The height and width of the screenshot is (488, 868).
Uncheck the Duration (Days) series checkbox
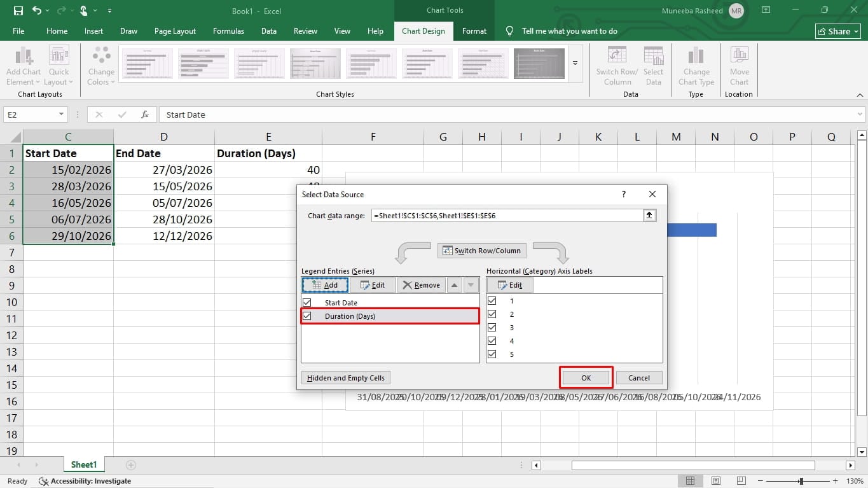[307, 316]
